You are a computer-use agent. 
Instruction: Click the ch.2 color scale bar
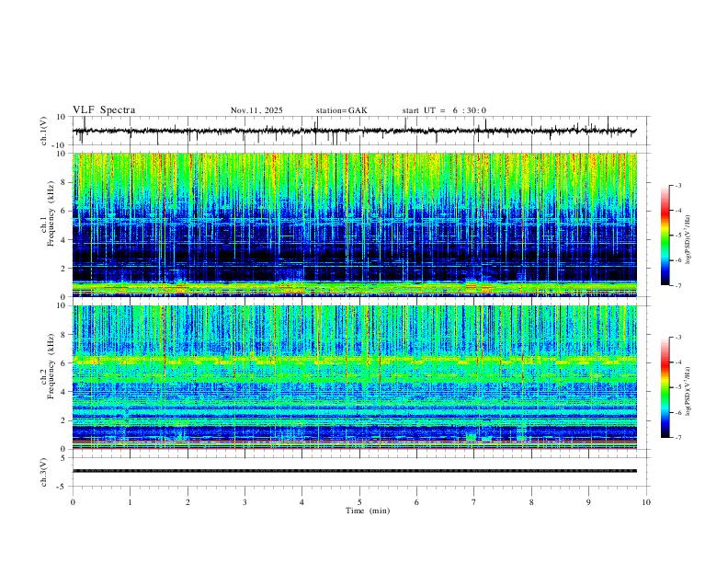tap(665, 387)
